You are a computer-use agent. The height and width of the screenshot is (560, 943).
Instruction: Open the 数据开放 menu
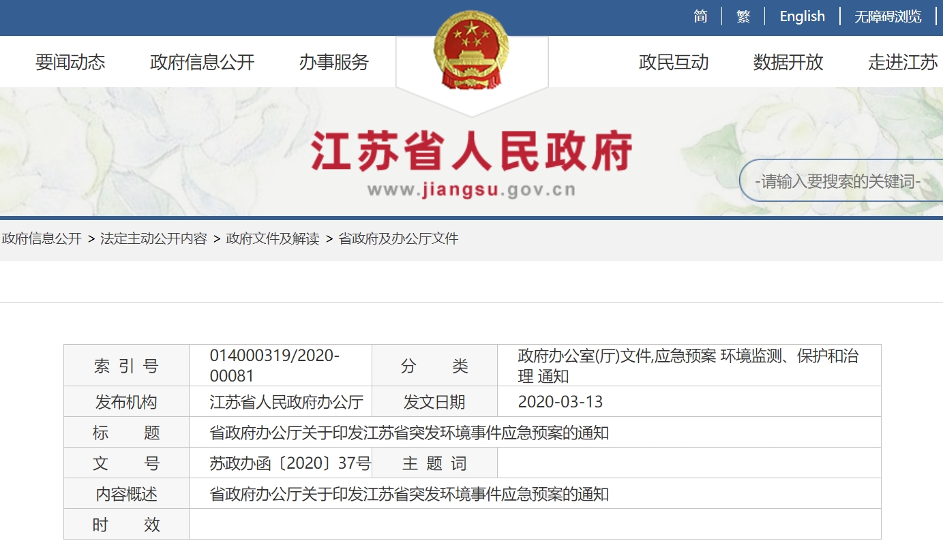[788, 62]
